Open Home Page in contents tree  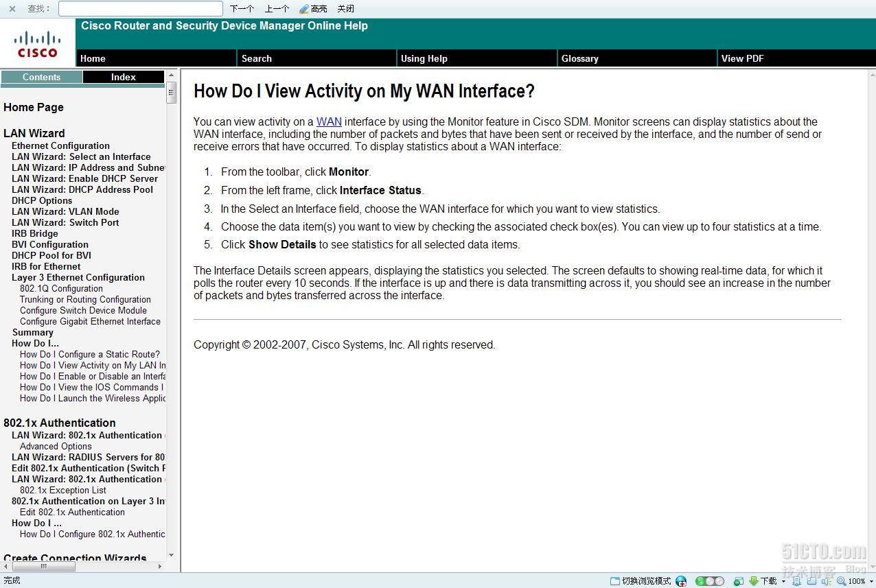(x=34, y=107)
